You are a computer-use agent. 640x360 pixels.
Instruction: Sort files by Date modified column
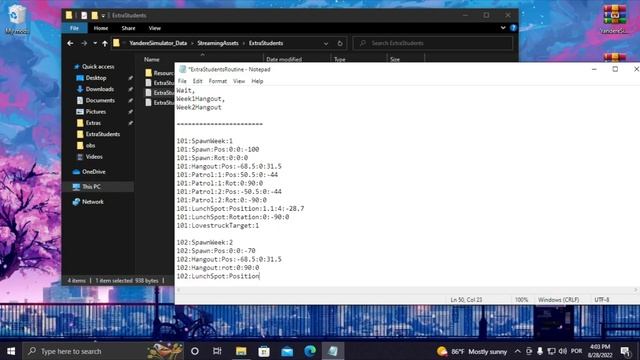tap(284, 60)
